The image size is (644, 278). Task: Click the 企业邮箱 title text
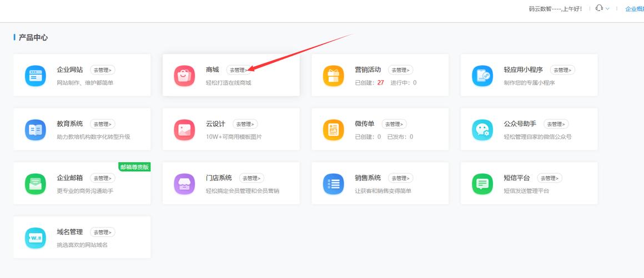pyautogui.click(x=70, y=178)
